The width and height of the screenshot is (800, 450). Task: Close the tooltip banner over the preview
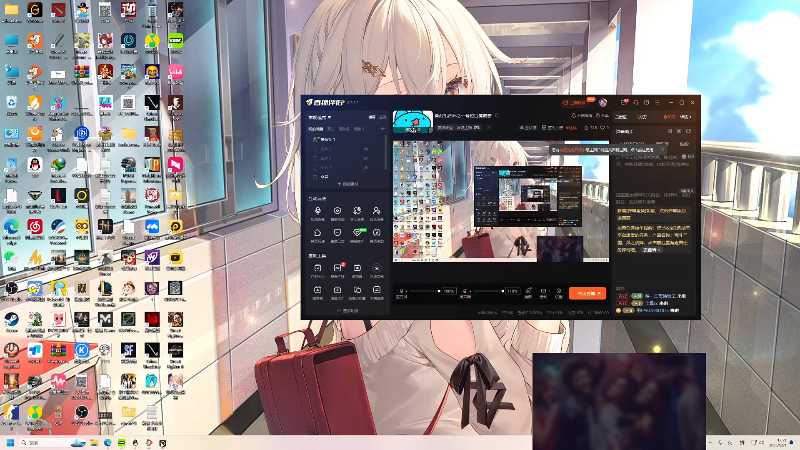(662, 149)
